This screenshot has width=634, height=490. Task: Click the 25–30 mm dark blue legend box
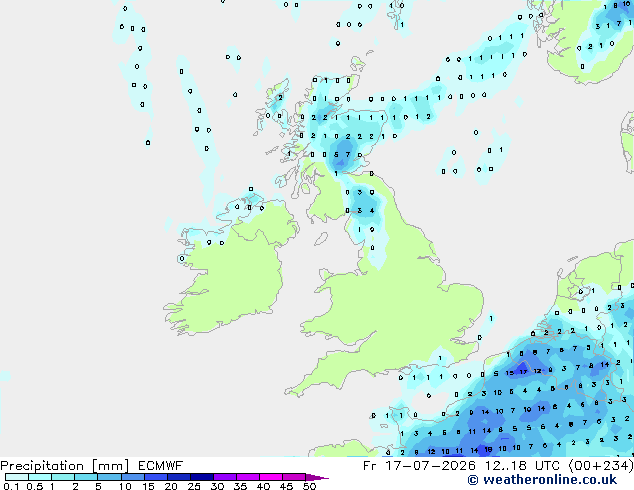coord(201,477)
